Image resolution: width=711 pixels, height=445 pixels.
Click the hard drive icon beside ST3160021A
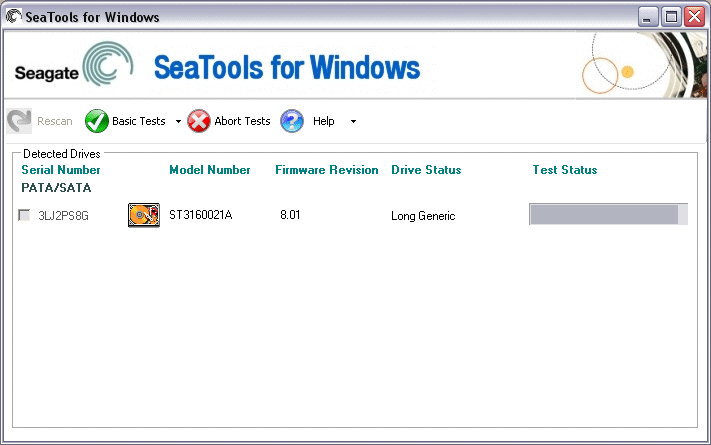click(x=144, y=215)
